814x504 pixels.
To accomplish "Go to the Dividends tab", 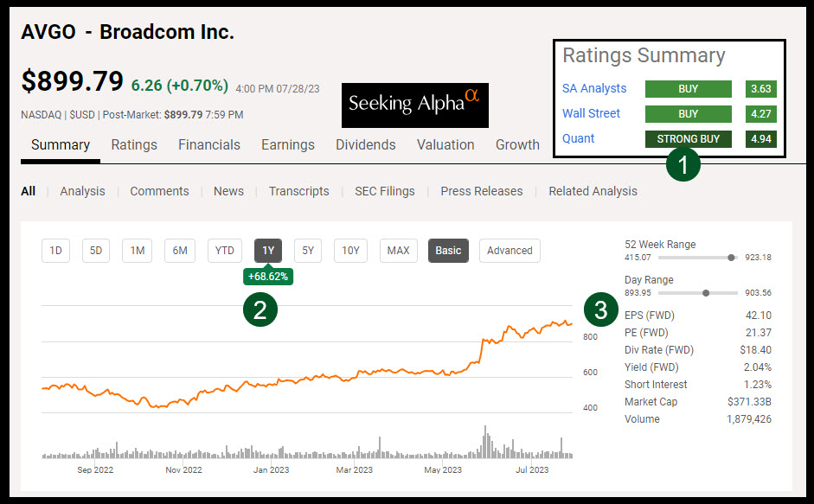I will tap(365, 145).
